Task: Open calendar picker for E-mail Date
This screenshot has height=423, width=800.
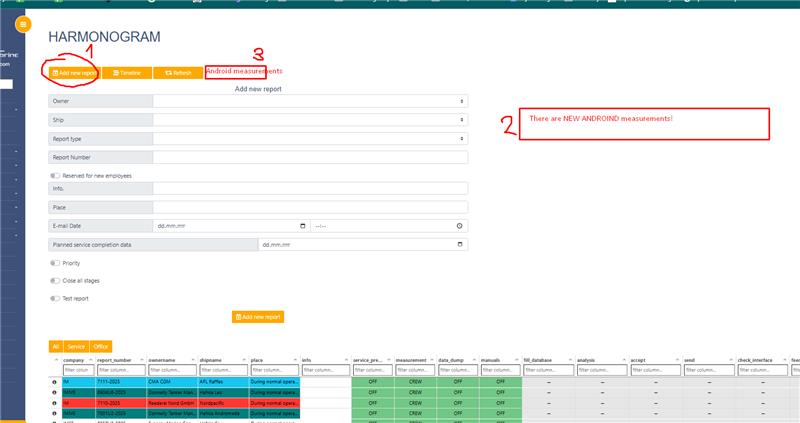Action: coord(303,226)
